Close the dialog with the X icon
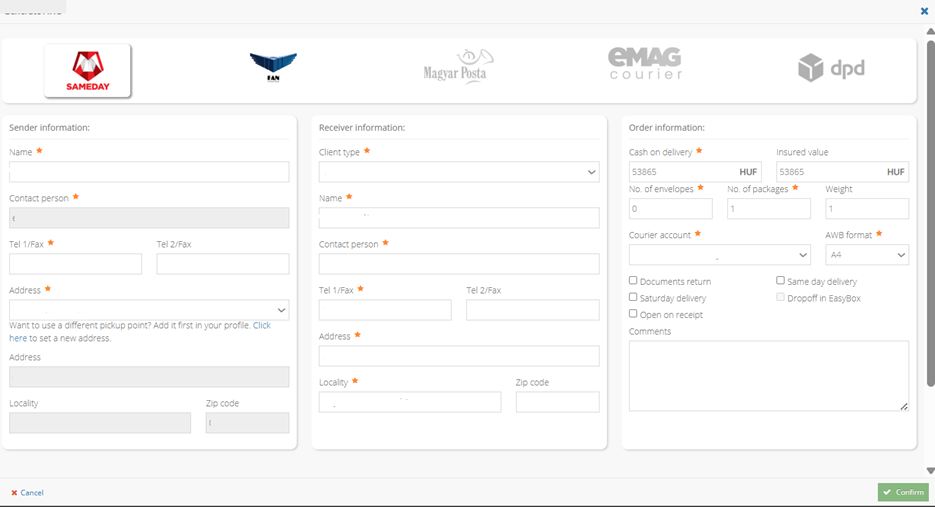The image size is (935, 507). (924, 11)
